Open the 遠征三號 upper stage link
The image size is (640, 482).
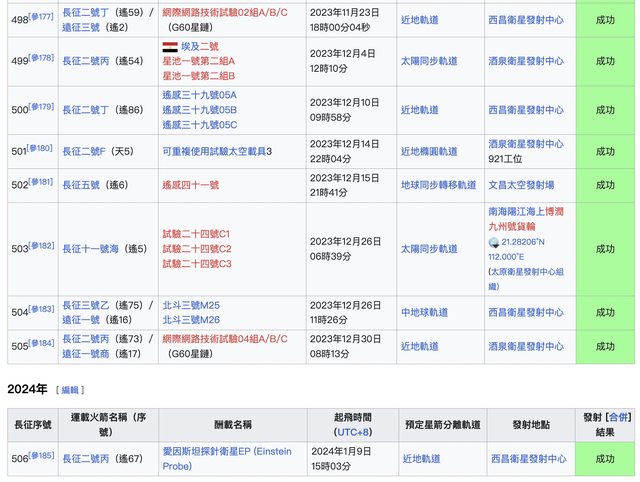click(81, 27)
